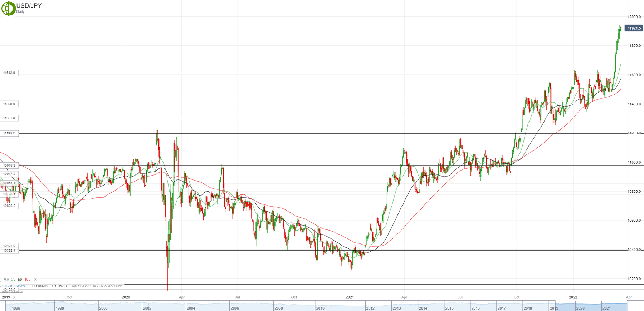
Task: Jump to 2018 in the navigator strip
Action: pos(528,308)
